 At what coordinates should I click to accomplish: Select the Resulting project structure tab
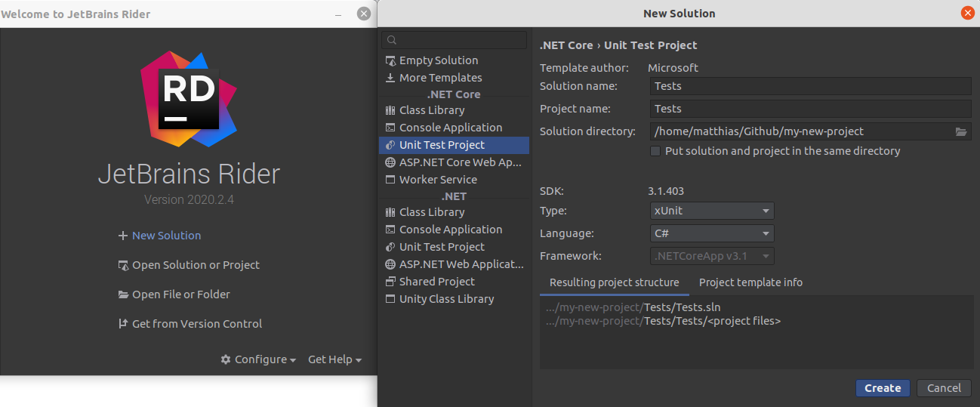(615, 282)
